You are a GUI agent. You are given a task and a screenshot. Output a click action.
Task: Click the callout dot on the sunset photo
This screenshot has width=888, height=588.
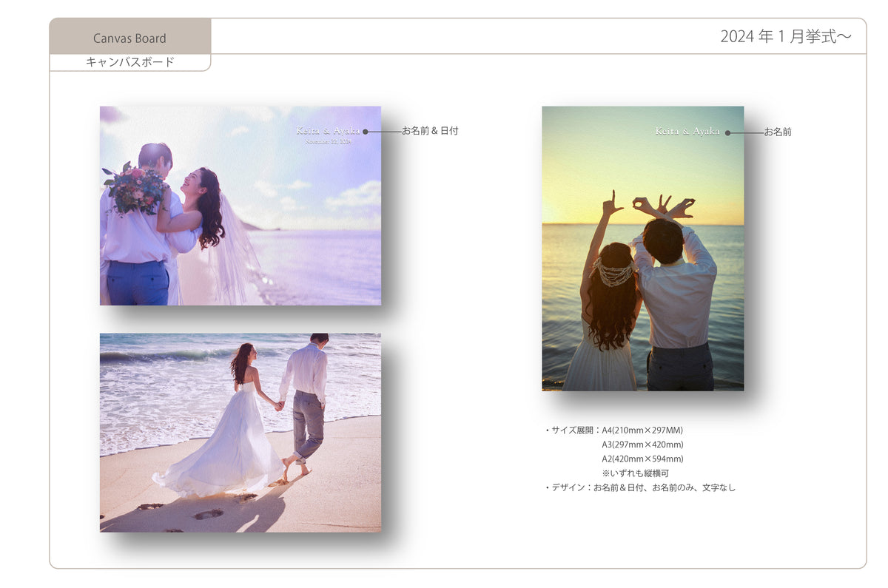[727, 133]
